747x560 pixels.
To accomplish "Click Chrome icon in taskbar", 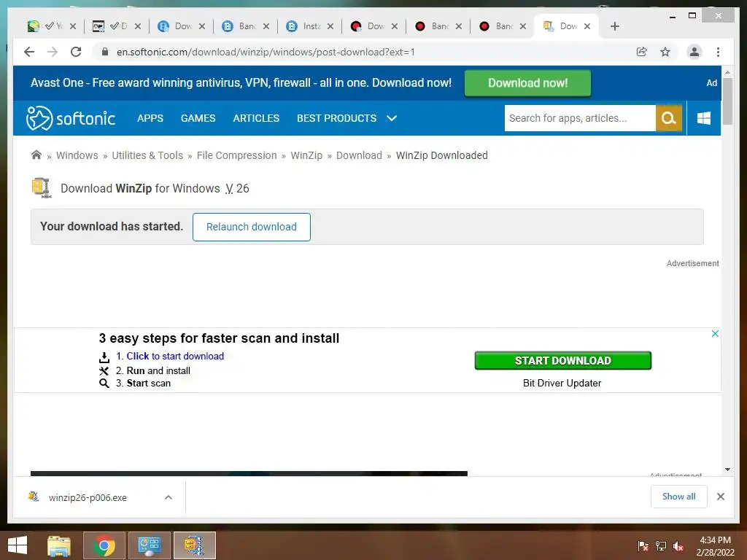I will click(104, 545).
